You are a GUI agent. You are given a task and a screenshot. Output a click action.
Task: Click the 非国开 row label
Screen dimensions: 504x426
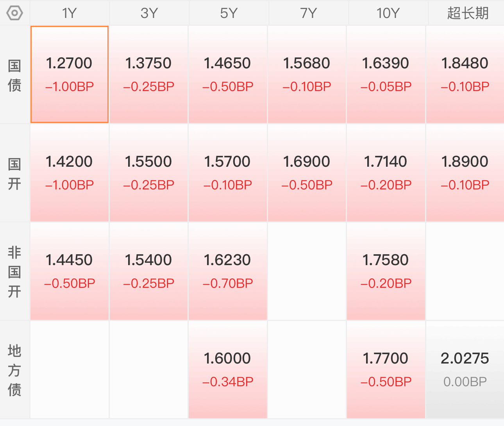click(x=14, y=272)
